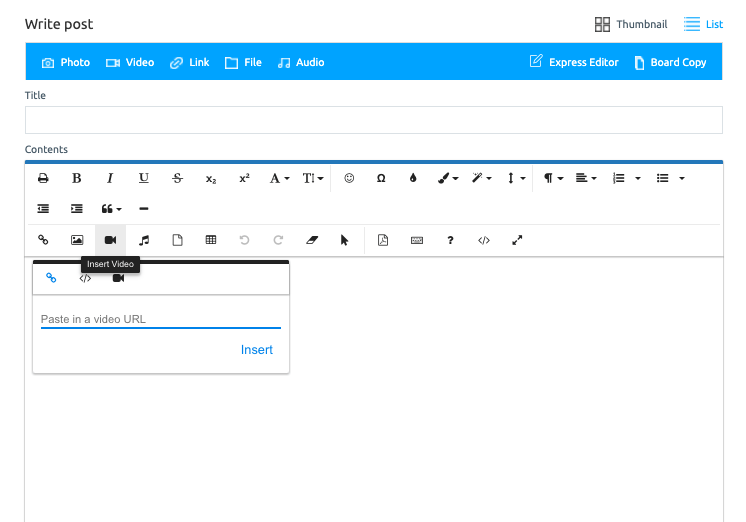
Task: Click the eraser clear formatting icon
Action: (311, 240)
